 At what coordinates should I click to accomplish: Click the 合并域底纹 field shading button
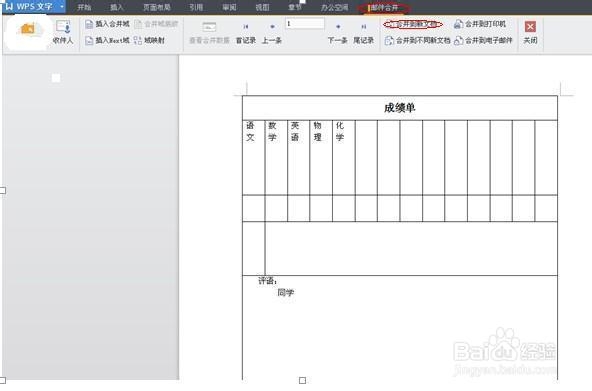click(156, 24)
